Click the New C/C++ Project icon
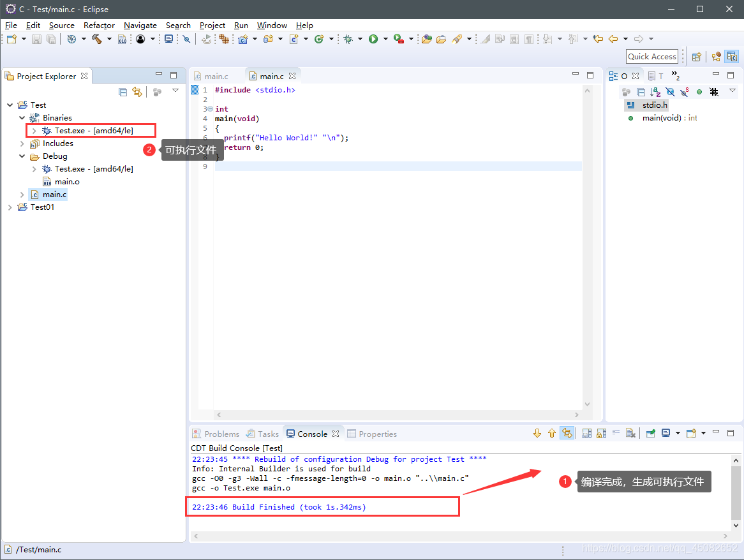744x560 pixels. point(243,39)
